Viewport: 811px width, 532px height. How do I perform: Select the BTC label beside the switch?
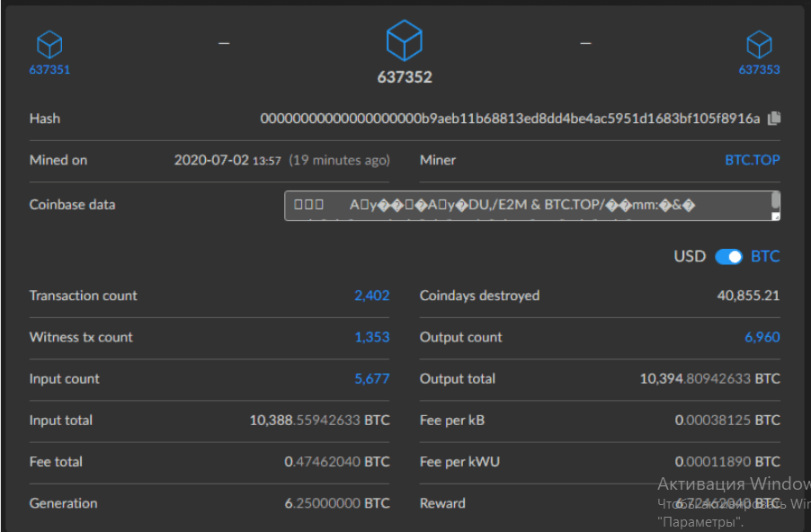point(765,256)
